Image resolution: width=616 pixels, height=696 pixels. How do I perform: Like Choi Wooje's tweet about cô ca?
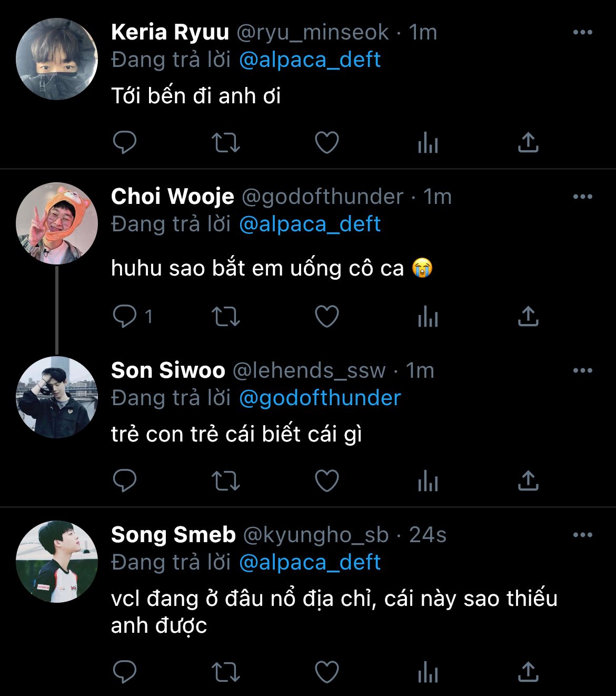pos(326,316)
